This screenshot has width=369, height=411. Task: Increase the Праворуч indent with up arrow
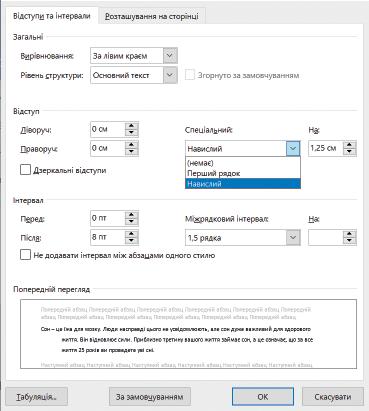[x=131, y=145]
